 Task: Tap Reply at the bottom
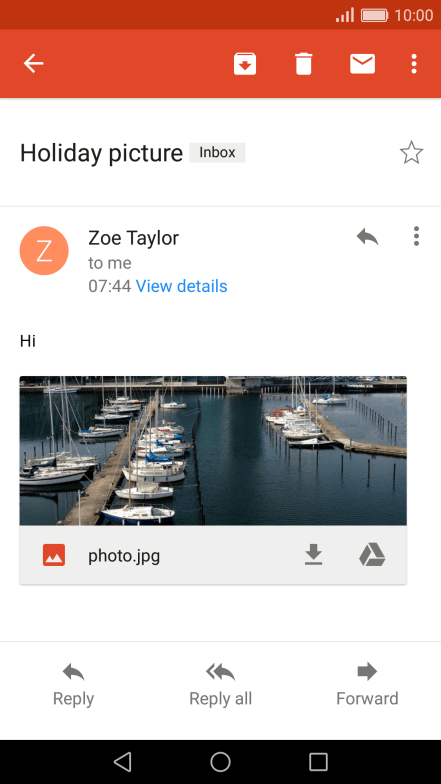[x=74, y=684]
